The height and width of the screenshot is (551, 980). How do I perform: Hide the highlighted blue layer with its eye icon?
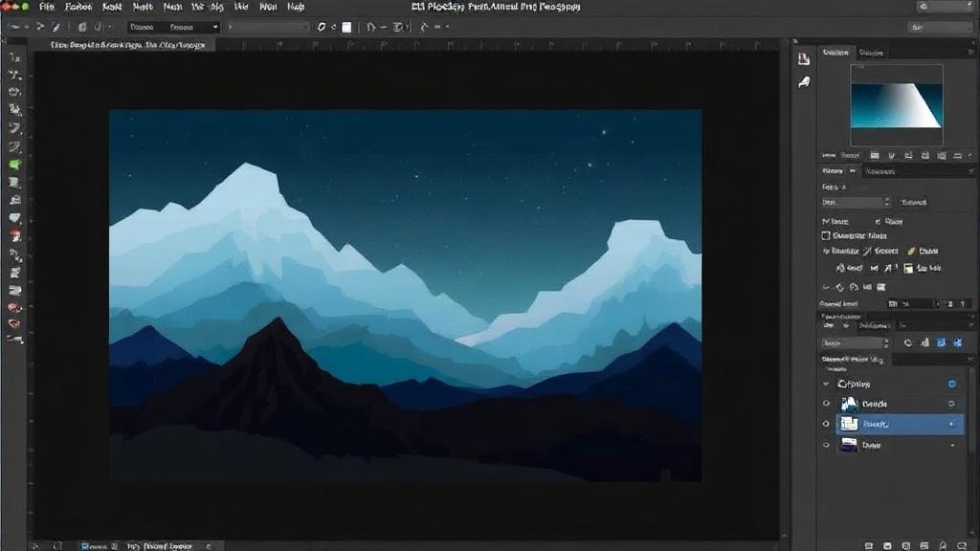click(826, 424)
